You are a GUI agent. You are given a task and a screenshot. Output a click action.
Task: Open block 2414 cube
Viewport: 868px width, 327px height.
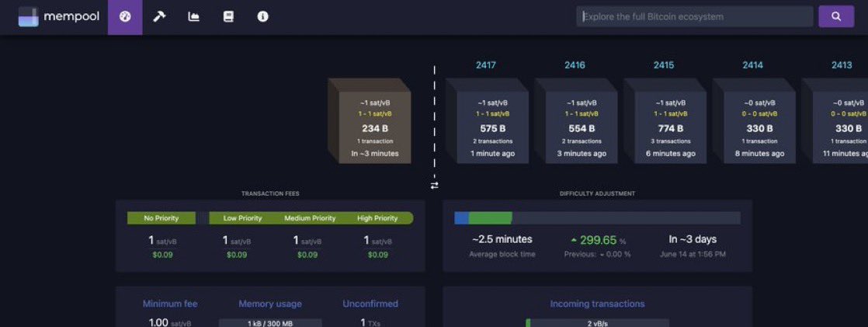pyautogui.click(x=754, y=121)
